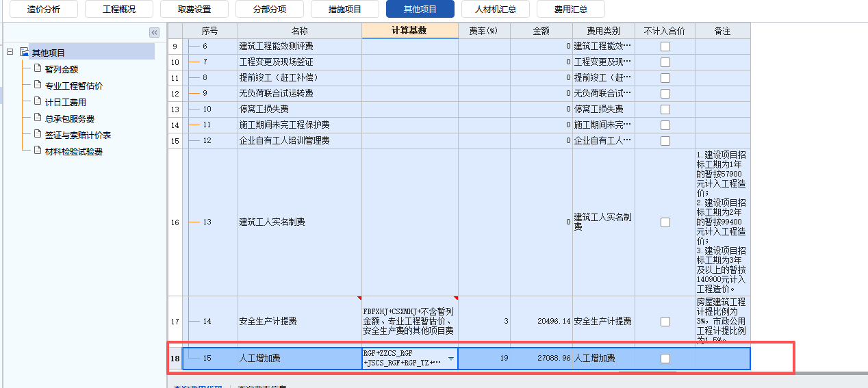Click the 费用类别 column header

tap(604, 31)
